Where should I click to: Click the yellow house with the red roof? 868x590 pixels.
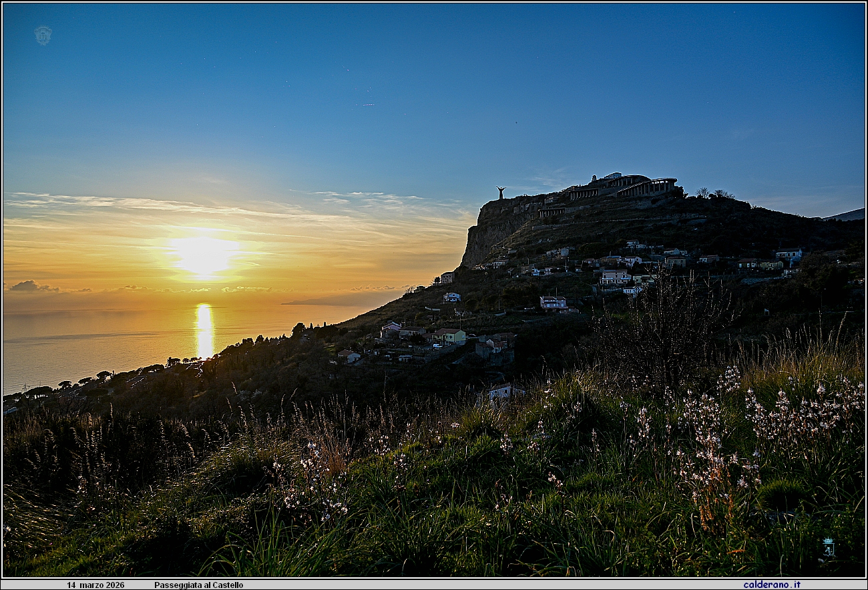pyautogui.click(x=451, y=335)
